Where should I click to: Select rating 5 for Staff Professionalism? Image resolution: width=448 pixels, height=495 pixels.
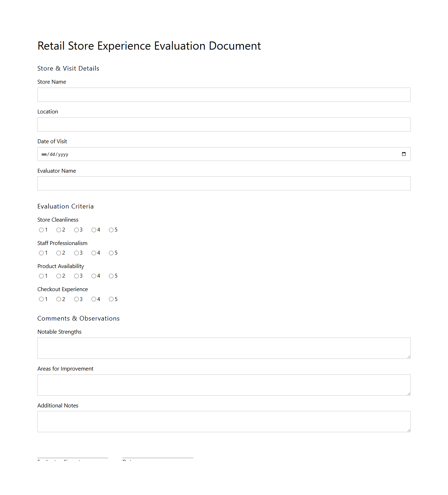[111, 253]
